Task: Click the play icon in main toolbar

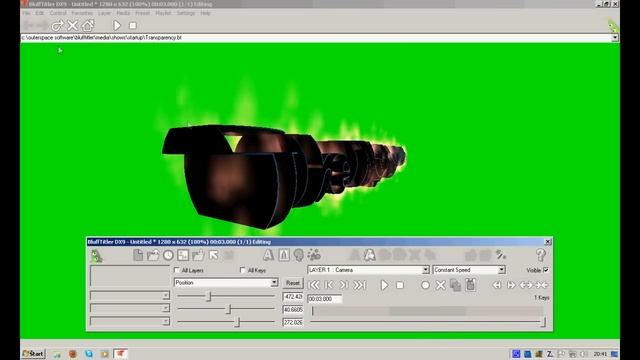Action: pyautogui.click(x=117, y=25)
